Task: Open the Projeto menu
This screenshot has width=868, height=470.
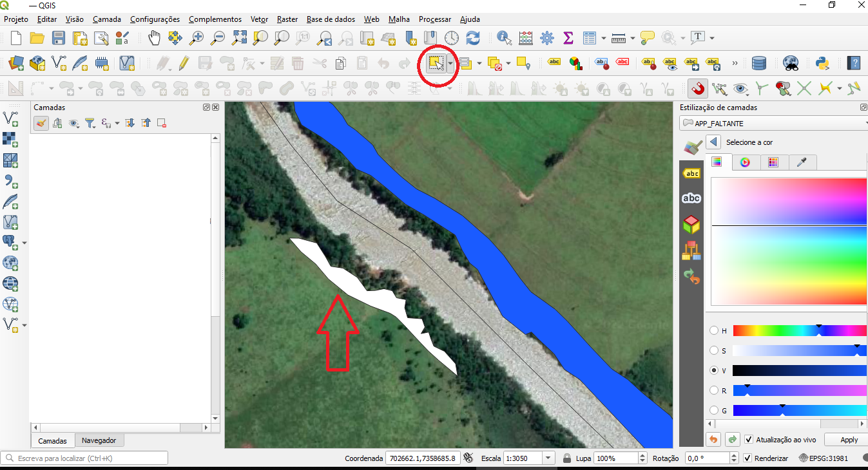Action: pos(16,19)
